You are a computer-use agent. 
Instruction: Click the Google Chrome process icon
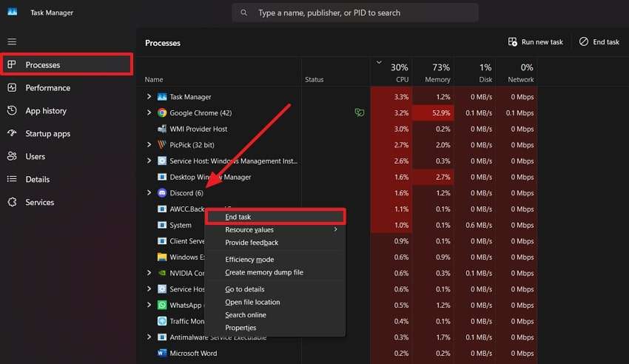(162, 113)
